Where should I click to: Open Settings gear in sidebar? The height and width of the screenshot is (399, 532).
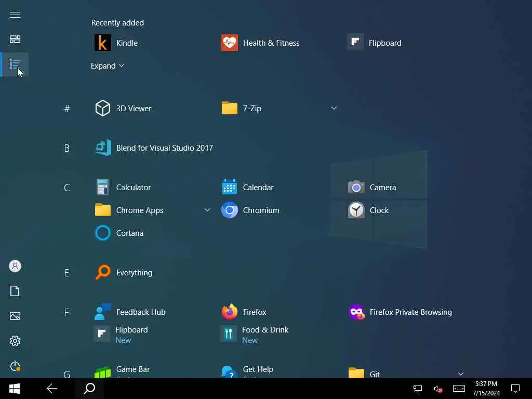[x=15, y=341]
